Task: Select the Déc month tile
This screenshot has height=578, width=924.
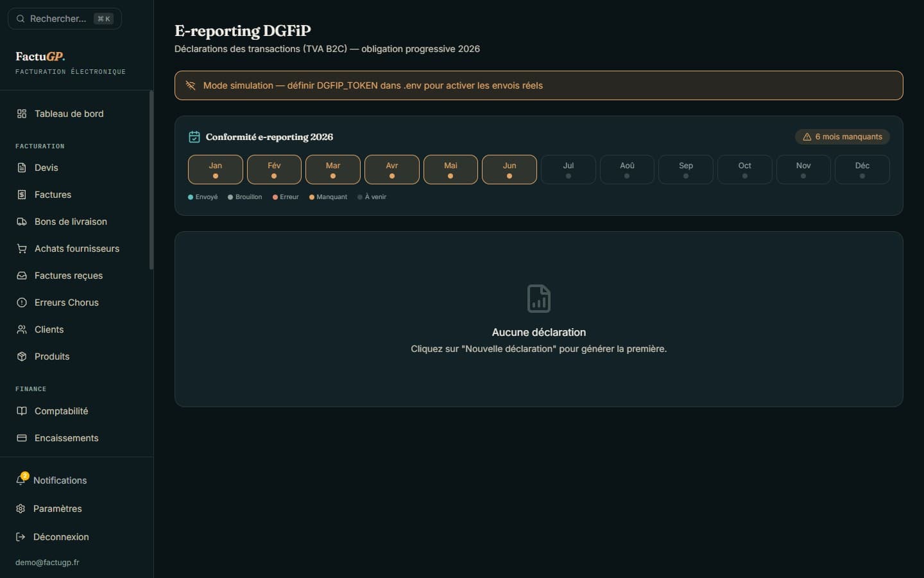Action: tap(862, 170)
